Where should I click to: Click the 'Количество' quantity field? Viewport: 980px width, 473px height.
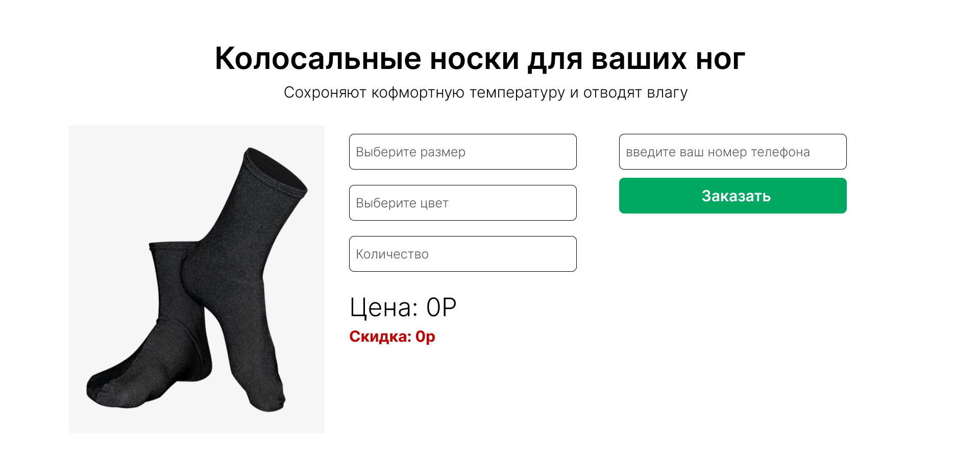click(462, 254)
